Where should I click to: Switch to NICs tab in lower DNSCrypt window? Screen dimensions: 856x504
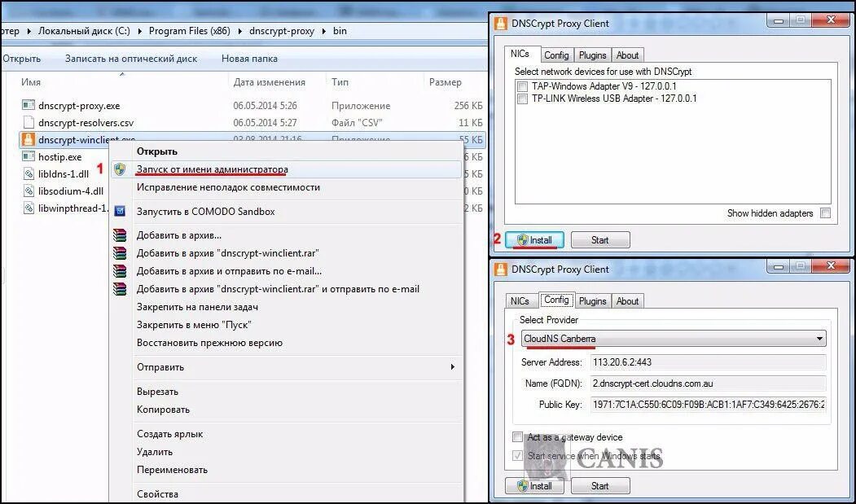[520, 301]
